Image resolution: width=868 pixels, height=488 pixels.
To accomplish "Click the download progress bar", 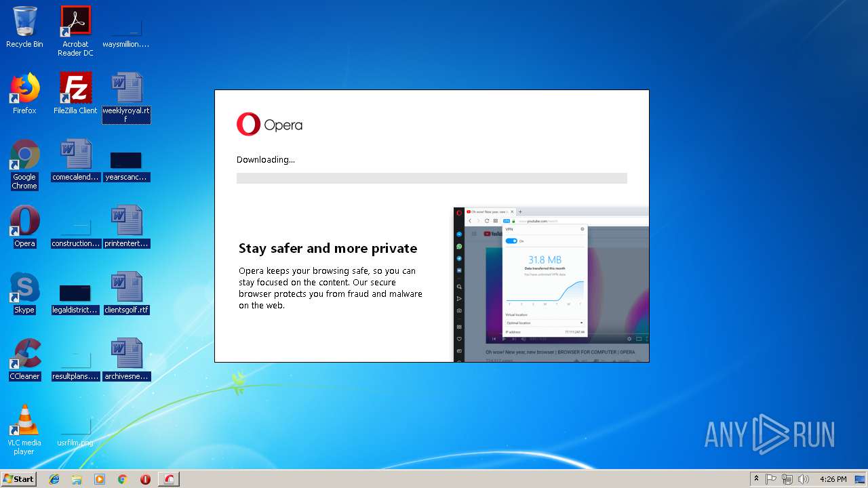I will [431, 178].
